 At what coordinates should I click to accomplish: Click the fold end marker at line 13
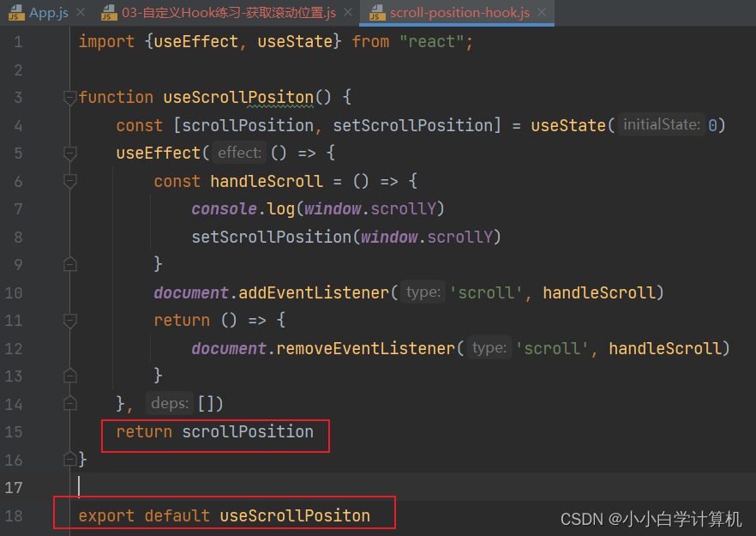(x=70, y=376)
